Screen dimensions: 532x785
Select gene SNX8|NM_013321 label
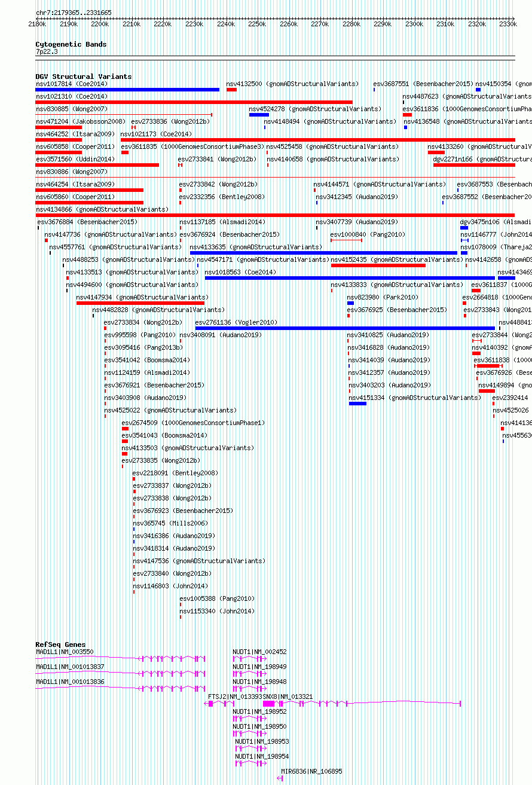[288, 697]
